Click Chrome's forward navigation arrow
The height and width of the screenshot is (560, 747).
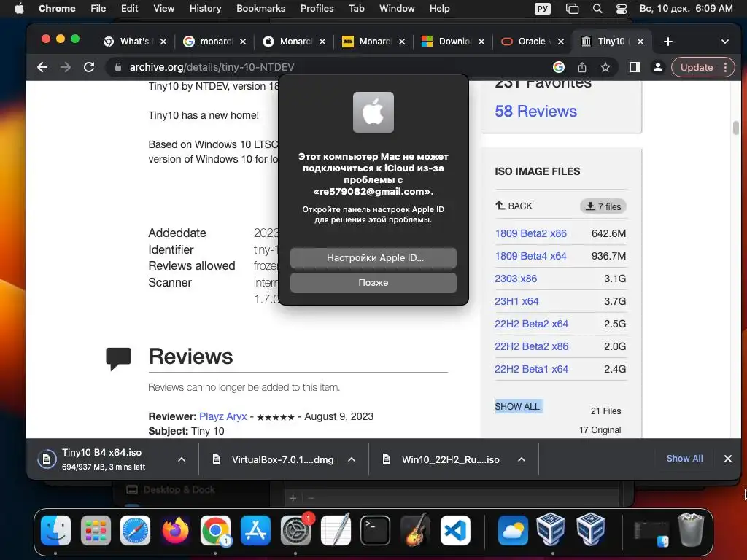(x=65, y=67)
